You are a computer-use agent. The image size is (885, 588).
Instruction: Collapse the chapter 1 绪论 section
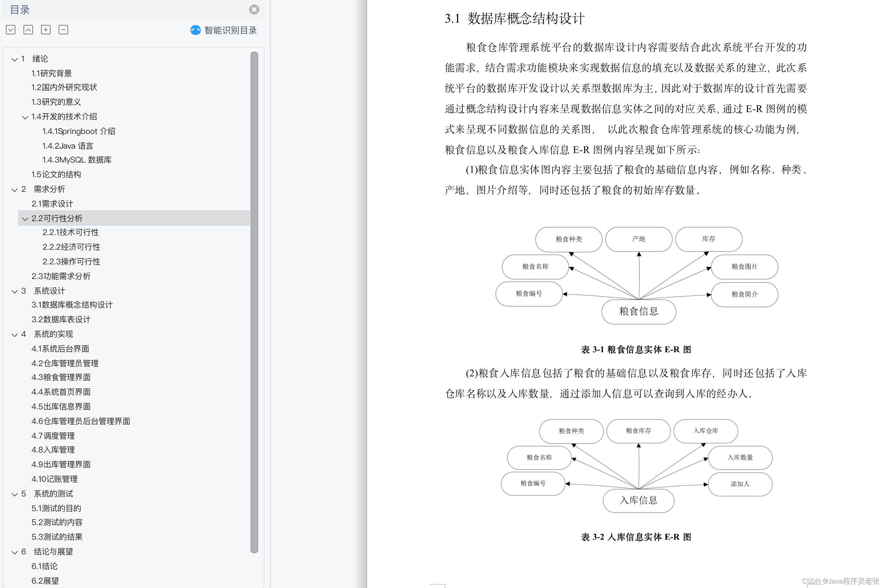pos(15,59)
